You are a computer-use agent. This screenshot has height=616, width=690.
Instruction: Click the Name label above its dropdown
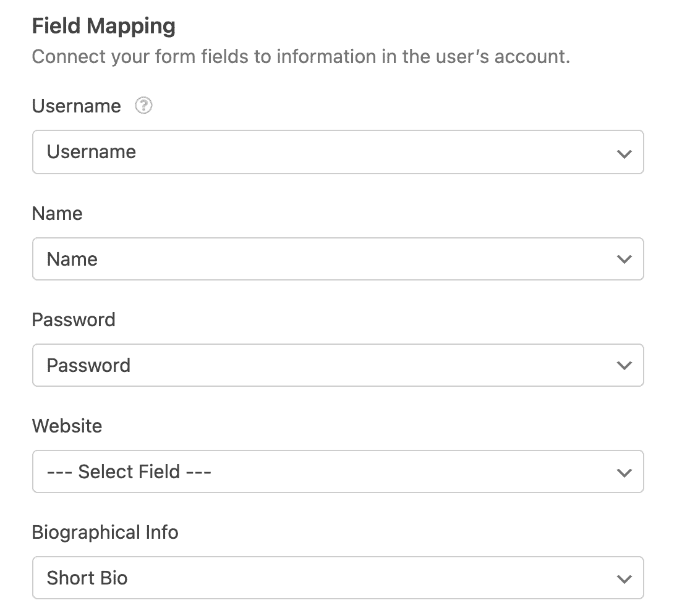57,213
